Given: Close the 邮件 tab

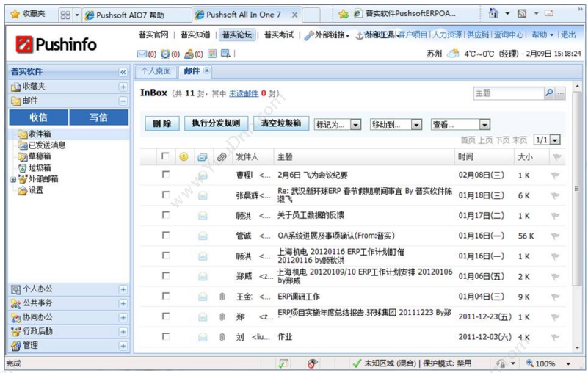Looking at the screenshot, I should coord(206,70).
